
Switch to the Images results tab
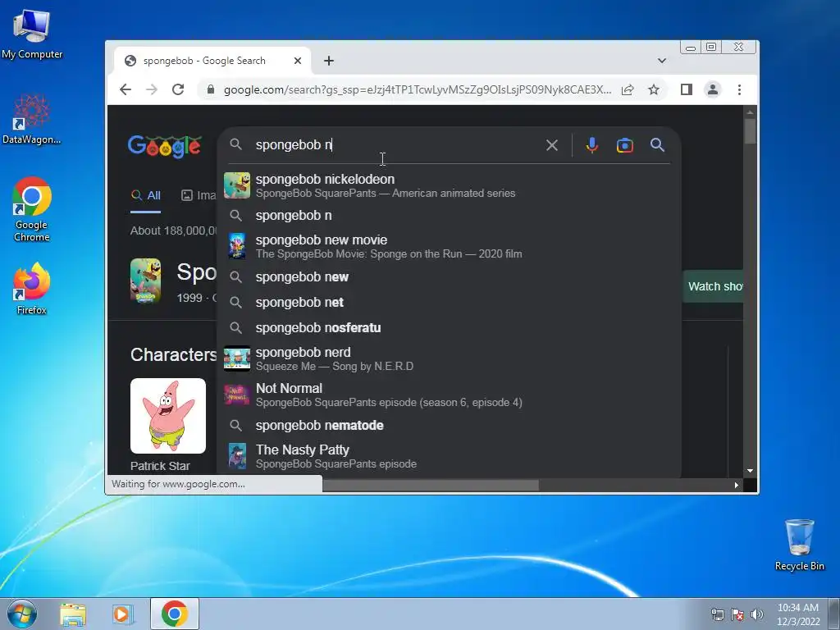pyautogui.click(x=199, y=195)
